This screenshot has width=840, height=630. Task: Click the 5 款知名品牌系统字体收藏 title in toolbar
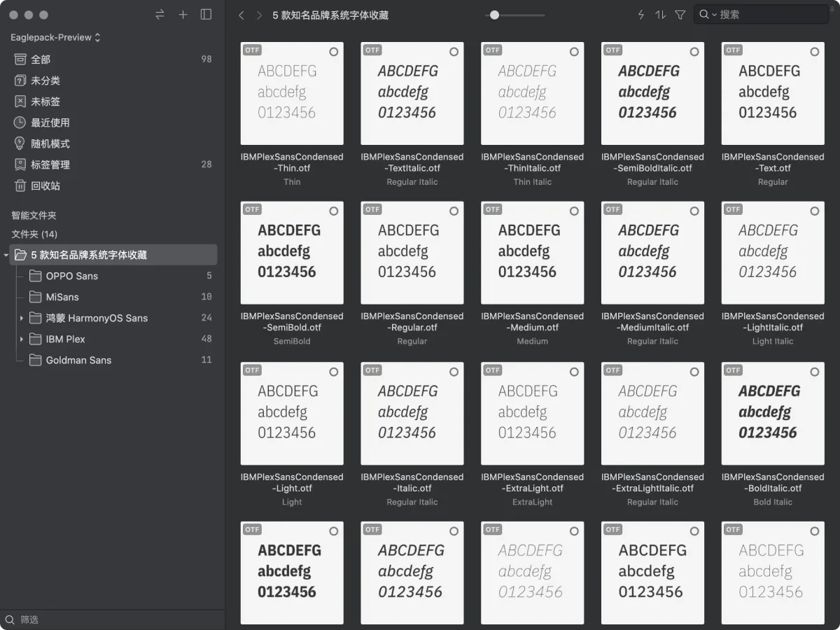[330, 15]
